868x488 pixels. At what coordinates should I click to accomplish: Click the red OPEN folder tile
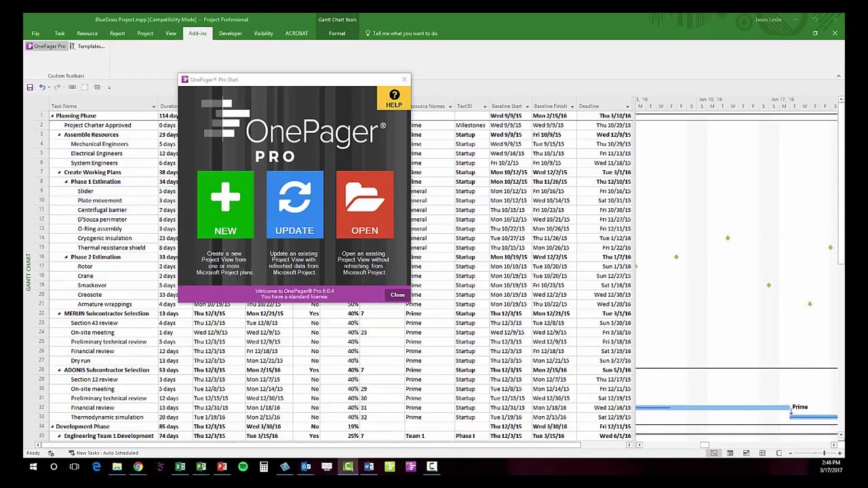364,205
